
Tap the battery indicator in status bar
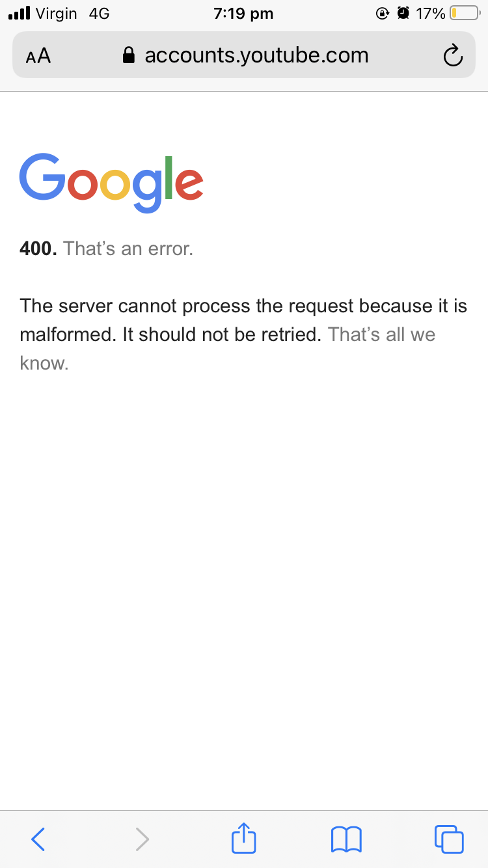click(465, 13)
